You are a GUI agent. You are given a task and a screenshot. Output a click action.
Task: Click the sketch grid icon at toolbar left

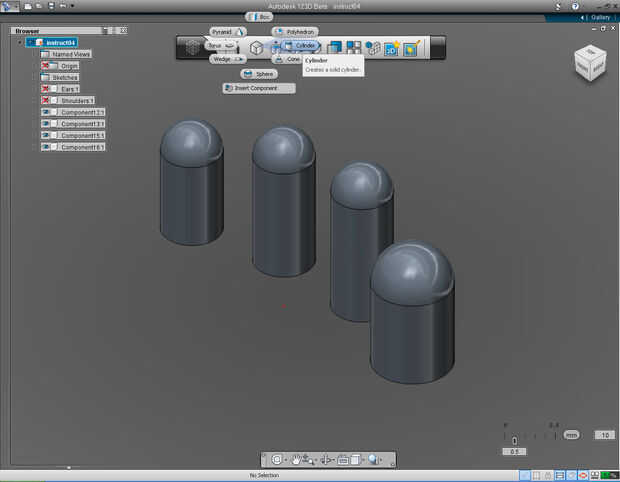pyautogui.click(x=192, y=48)
